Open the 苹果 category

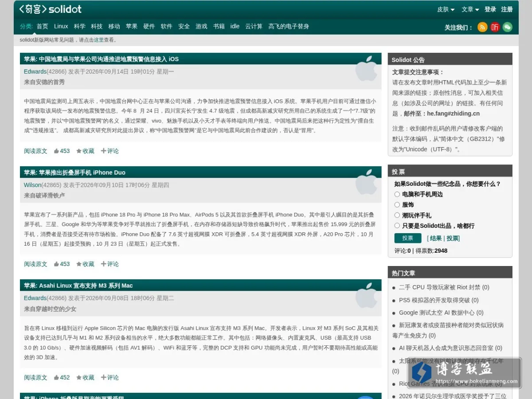click(132, 26)
